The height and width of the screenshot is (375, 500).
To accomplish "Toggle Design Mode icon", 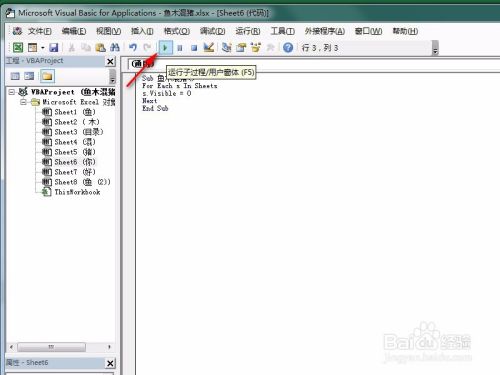I will [209, 47].
